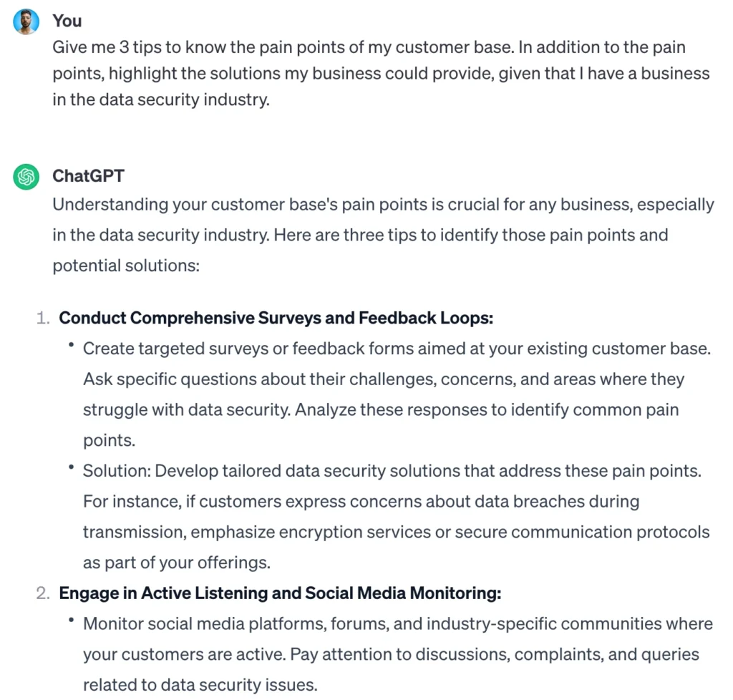Viewport: 733px width, 700px height.
Task: Click the "Monitor social media platforms" bullet text
Action: (397, 623)
